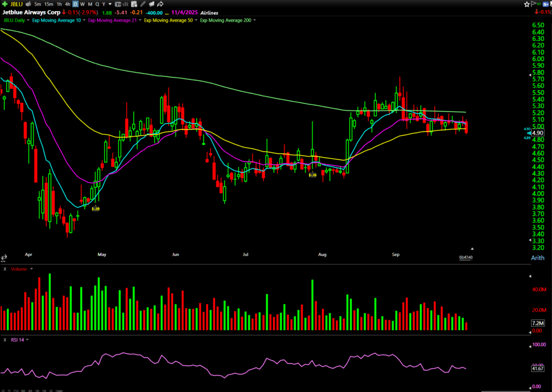Select the Weekly (W) timeframe

pyautogui.click(x=82, y=4)
